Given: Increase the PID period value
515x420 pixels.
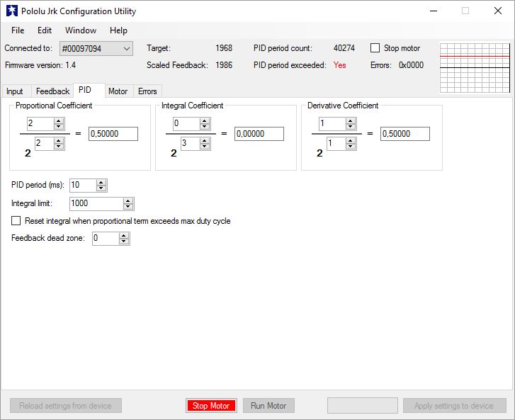Looking at the screenshot, I should pos(101,183).
